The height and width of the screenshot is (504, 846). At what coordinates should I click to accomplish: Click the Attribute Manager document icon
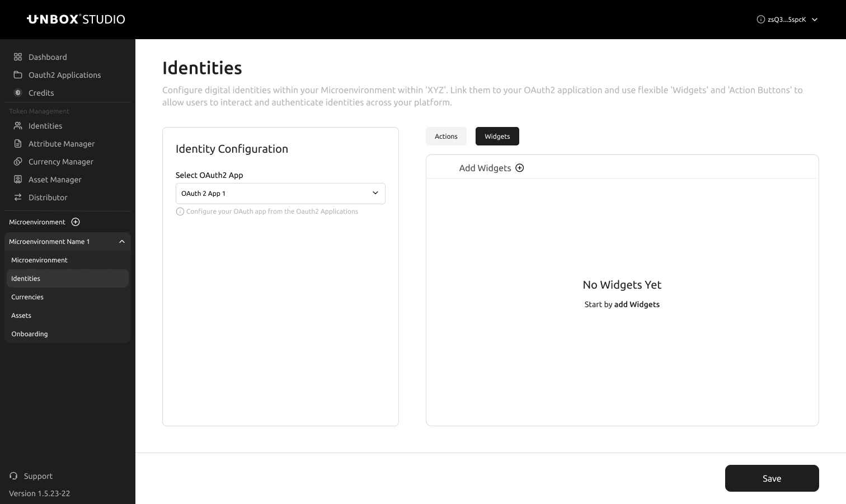point(18,144)
